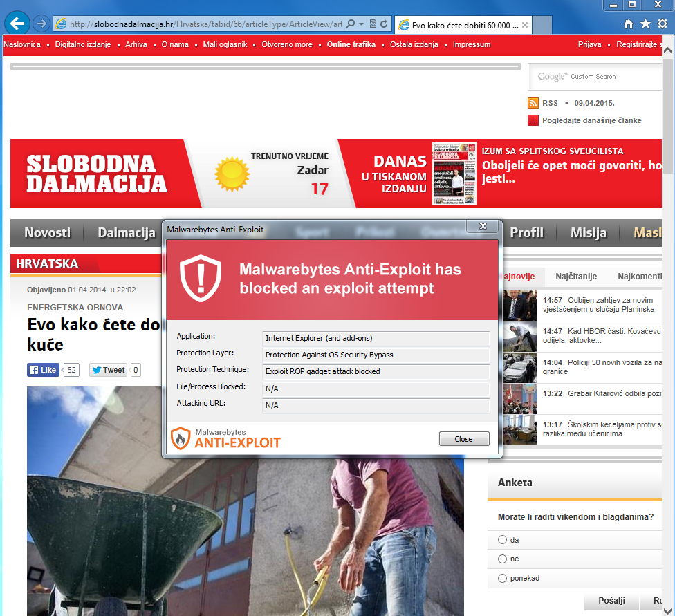Open Digitalno izdanje menu link
Viewport: 675px width, 616px height.
click(83, 44)
